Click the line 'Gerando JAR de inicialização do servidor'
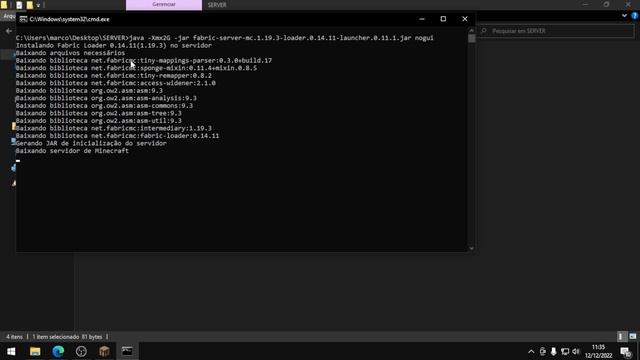640x360 pixels. click(x=91, y=143)
